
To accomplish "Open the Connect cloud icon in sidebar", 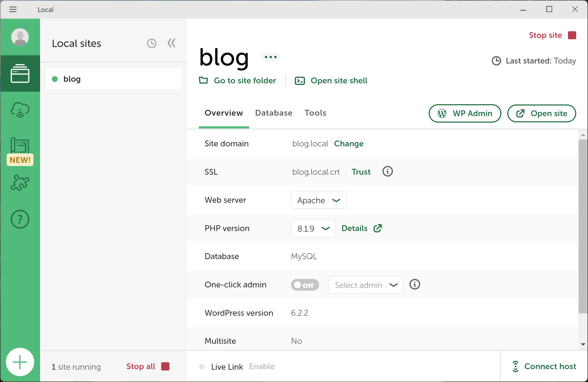I will 20,110.
